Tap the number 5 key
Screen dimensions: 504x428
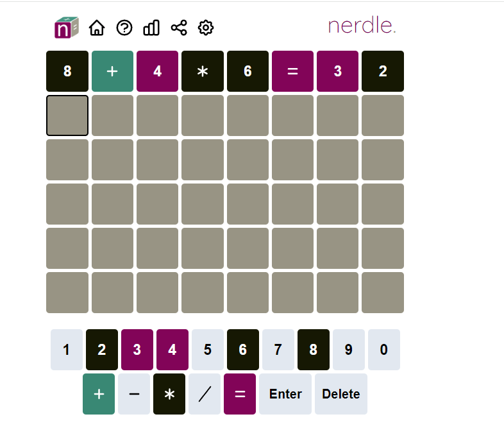click(x=208, y=350)
